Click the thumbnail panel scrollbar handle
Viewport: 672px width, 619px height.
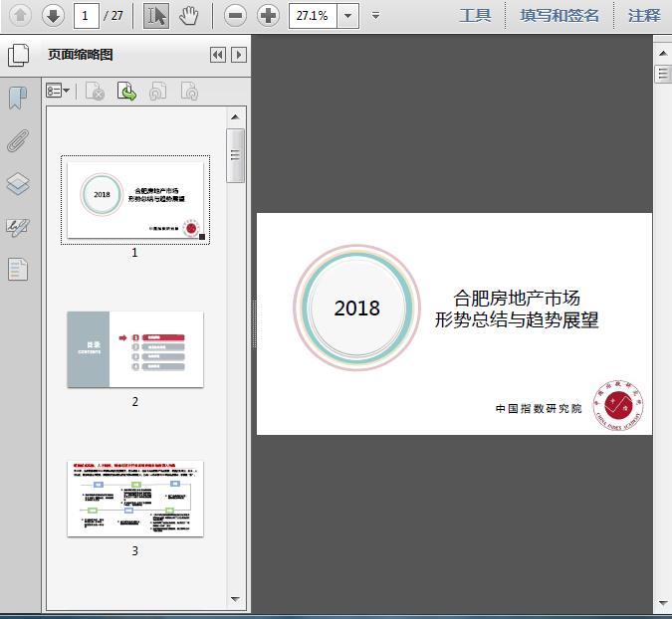click(x=235, y=155)
